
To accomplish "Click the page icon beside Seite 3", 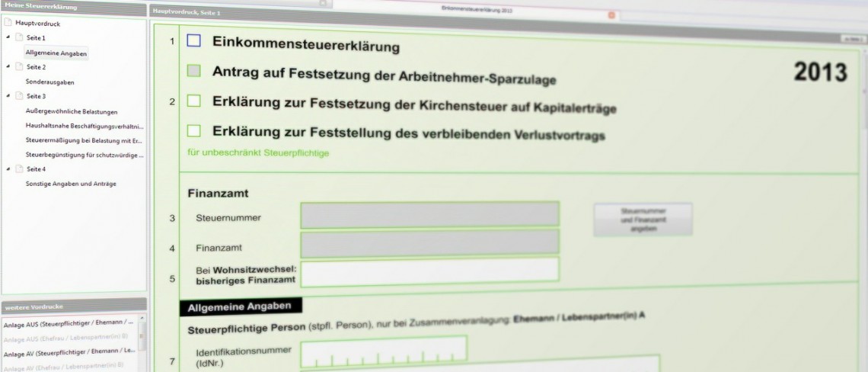I will [19, 97].
